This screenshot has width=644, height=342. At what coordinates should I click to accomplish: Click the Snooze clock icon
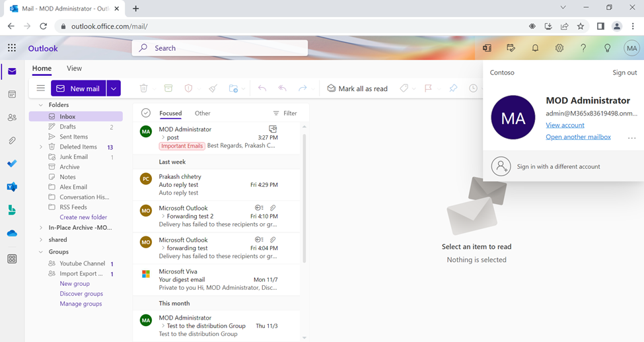pyautogui.click(x=473, y=88)
